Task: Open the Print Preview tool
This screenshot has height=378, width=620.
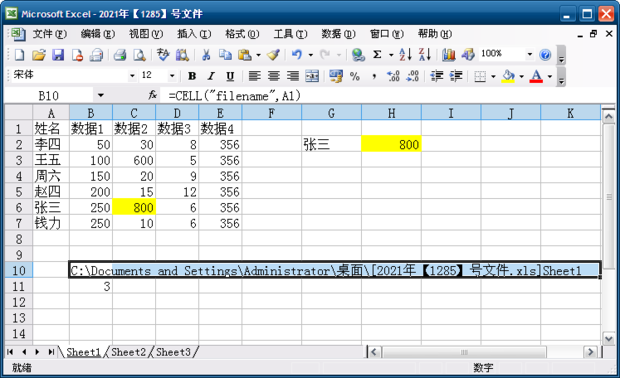Action: click(x=139, y=55)
